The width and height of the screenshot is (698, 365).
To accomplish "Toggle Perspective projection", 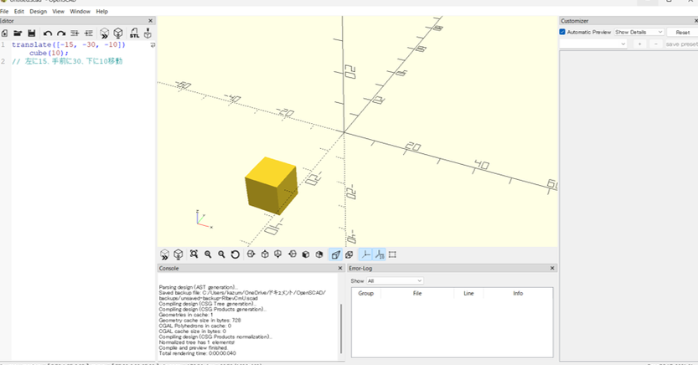I will coord(336,255).
